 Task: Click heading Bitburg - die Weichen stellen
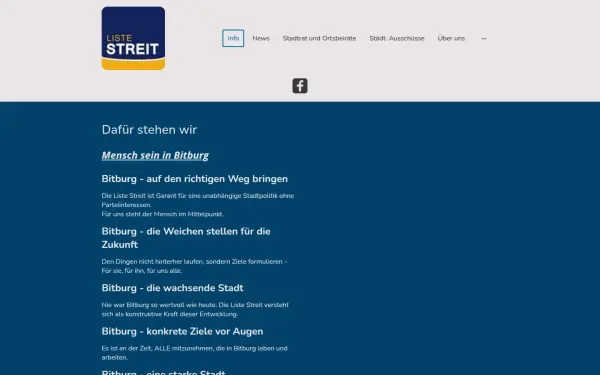pos(186,238)
